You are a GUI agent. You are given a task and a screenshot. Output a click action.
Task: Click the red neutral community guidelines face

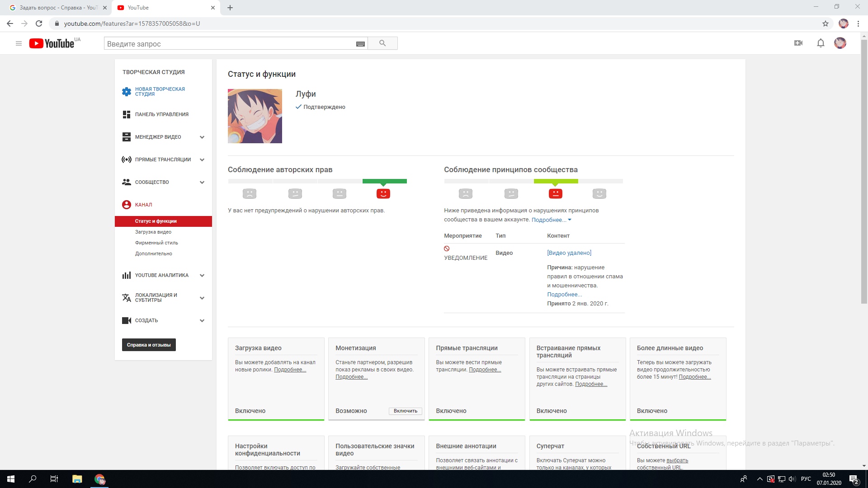(x=555, y=193)
